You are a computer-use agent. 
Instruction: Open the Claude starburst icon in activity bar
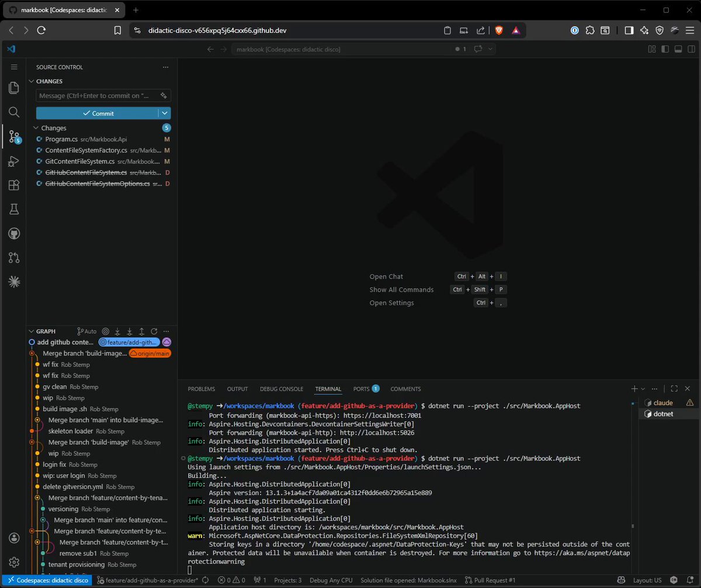tap(14, 282)
